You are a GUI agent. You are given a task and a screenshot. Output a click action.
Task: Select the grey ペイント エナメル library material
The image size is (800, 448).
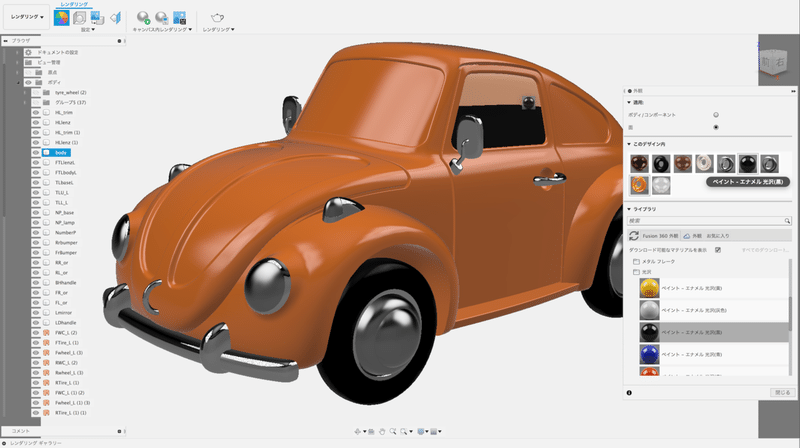(713, 310)
